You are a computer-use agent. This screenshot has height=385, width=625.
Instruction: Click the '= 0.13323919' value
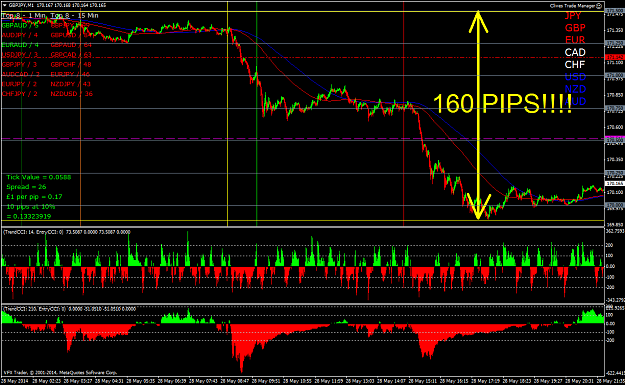coord(29,216)
